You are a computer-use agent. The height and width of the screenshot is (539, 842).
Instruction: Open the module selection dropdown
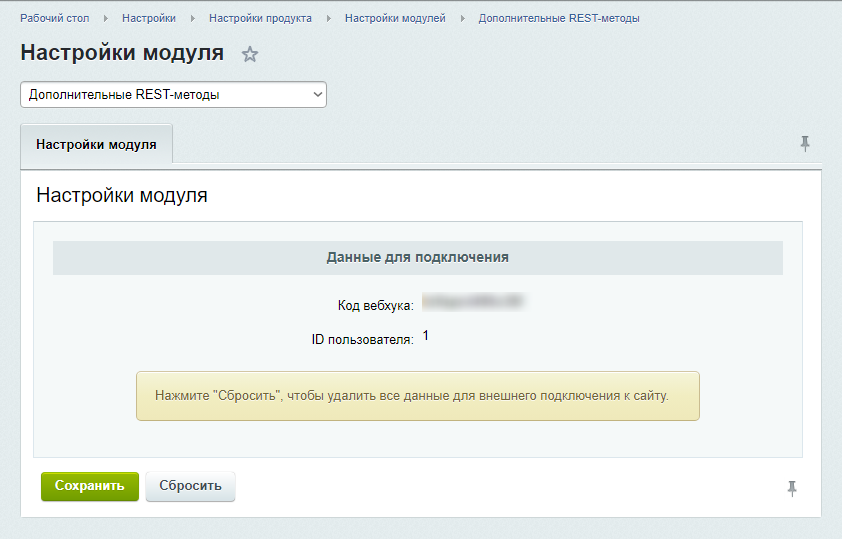pos(173,95)
